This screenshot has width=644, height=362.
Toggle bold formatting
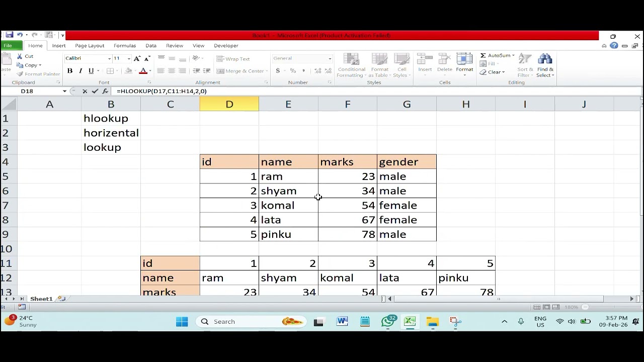pos(70,71)
